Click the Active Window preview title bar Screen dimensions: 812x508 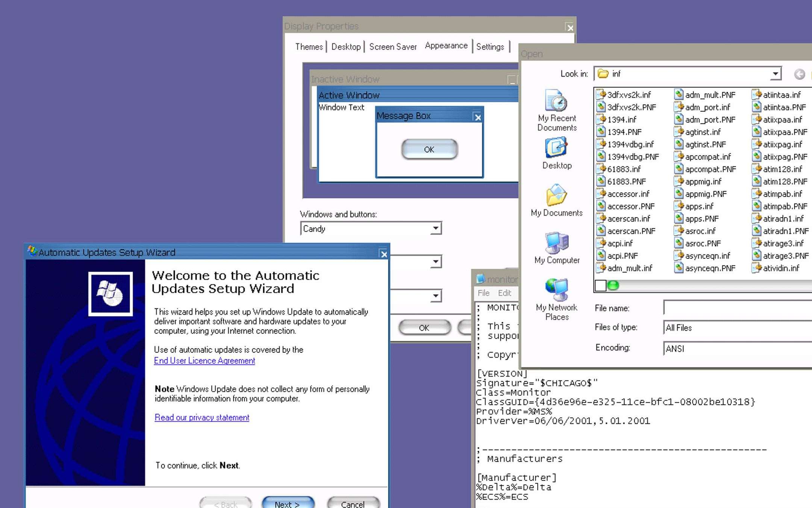[x=418, y=95]
